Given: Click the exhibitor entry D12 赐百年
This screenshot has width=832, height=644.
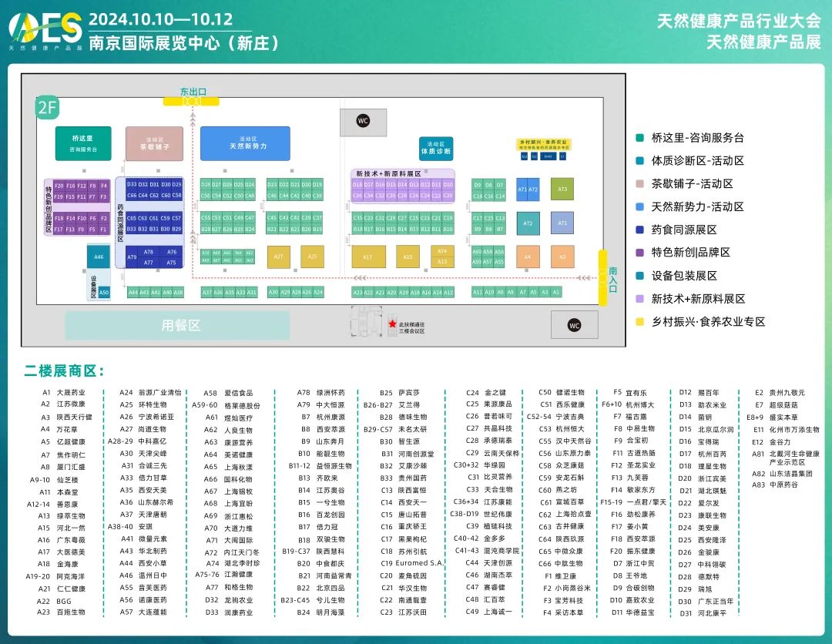Looking at the screenshot, I should tap(699, 393).
